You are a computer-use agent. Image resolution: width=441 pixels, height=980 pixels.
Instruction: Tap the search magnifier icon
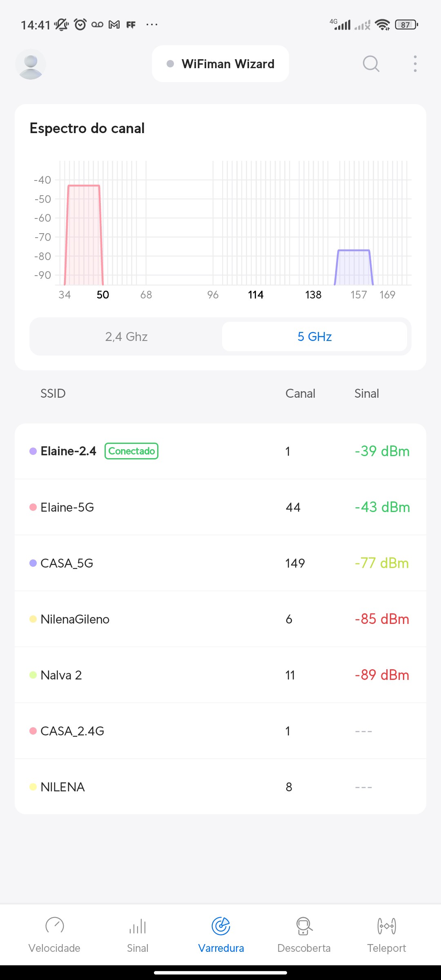tap(371, 64)
